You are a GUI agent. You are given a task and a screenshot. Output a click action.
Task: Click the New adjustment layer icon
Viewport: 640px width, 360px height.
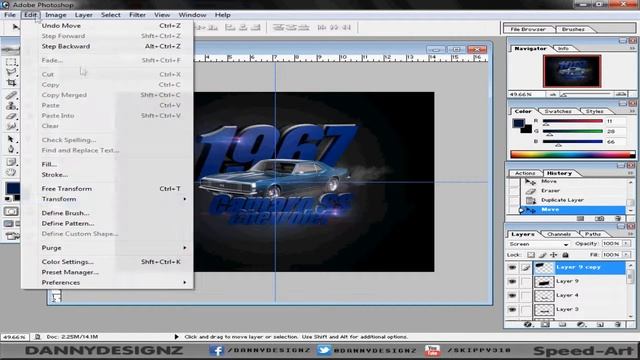tap(581, 324)
